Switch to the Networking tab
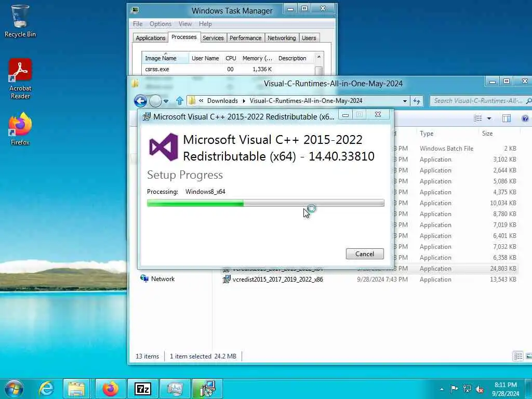The image size is (532, 399). click(282, 38)
